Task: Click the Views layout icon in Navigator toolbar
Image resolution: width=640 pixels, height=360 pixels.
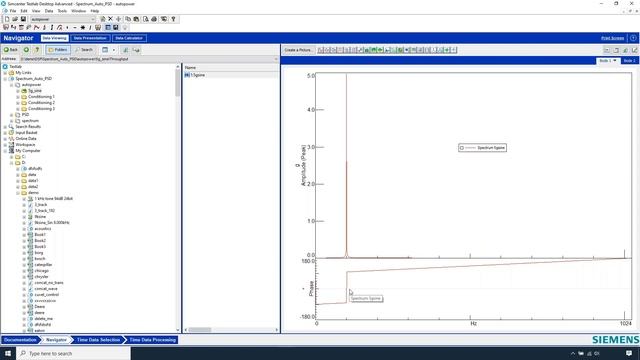Action: tap(105, 50)
